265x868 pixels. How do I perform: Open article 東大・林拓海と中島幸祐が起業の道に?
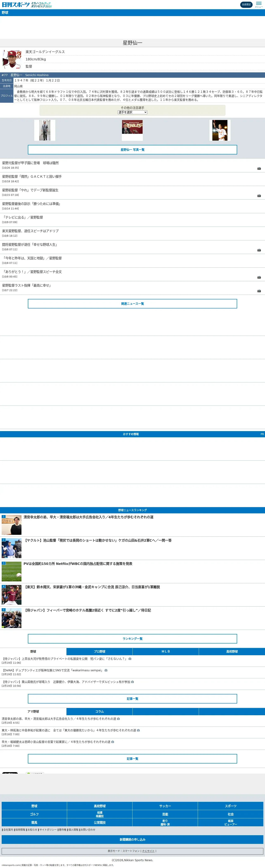pyautogui.click(x=69, y=730)
